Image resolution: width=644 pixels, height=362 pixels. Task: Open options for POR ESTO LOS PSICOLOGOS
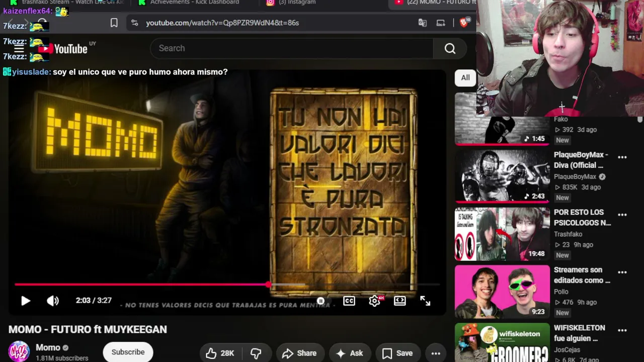click(x=622, y=215)
